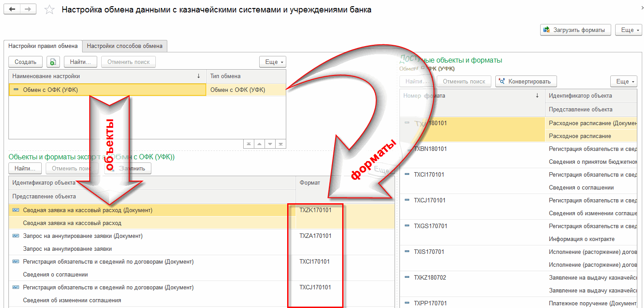Click the Формат column header

345,182
